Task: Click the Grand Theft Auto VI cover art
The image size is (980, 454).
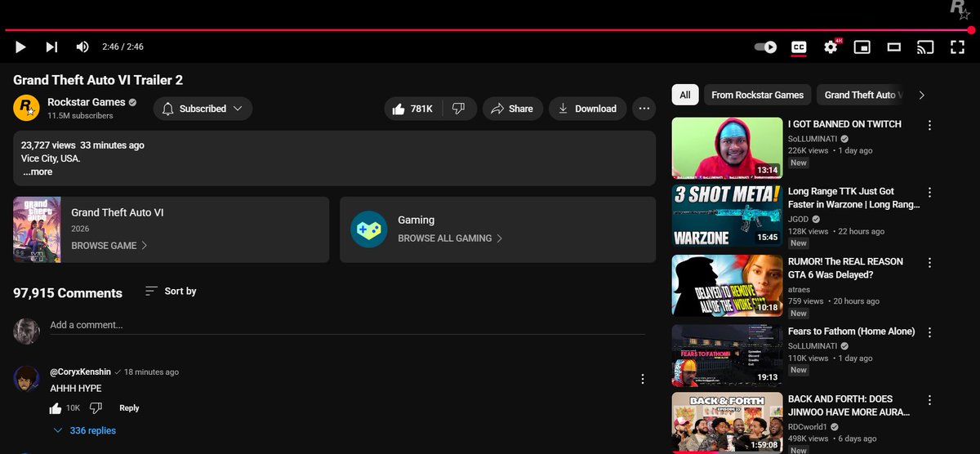Action: (37, 229)
